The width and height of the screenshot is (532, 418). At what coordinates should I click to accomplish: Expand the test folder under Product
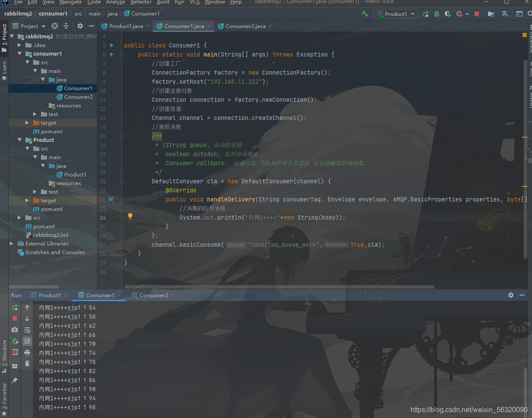(35, 192)
